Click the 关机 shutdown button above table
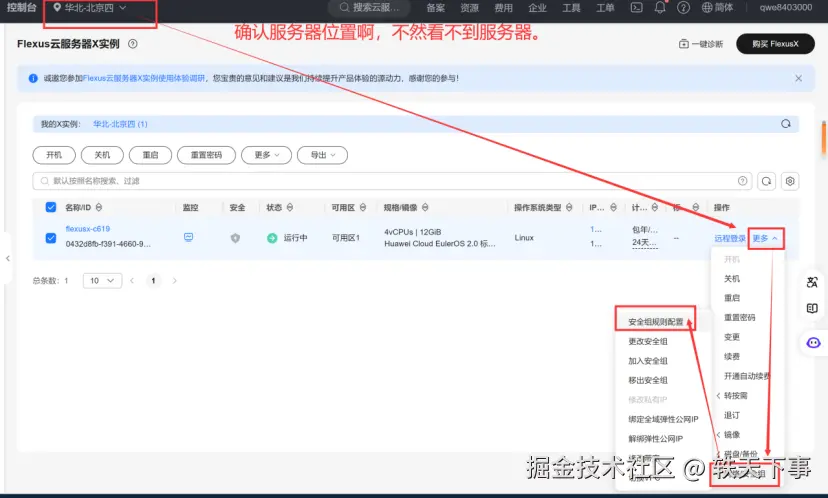Viewport: 828px width, 498px height. point(102,155)
